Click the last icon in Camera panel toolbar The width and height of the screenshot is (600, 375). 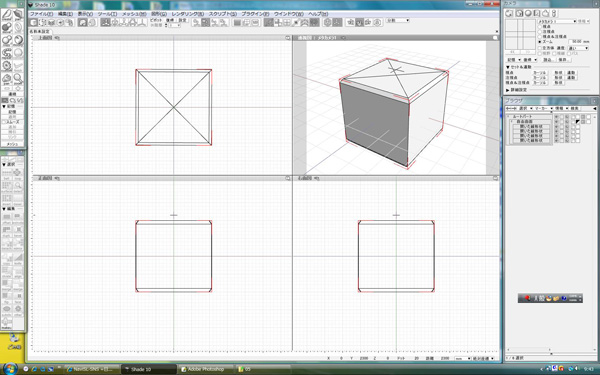pyautogui.click(x=554, y=13)
